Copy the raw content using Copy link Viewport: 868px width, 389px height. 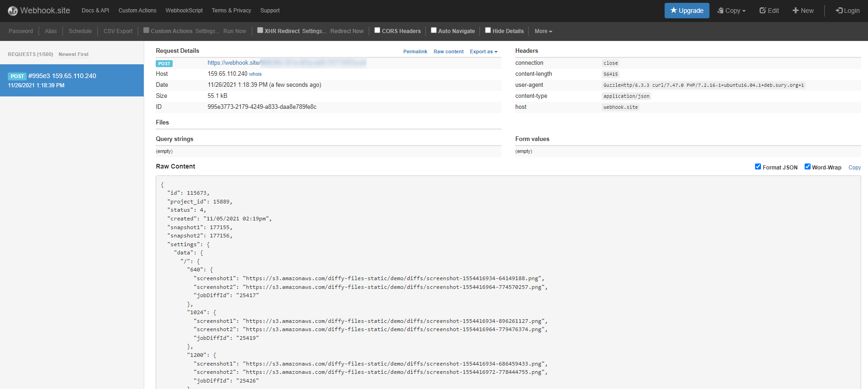tap(855, 168)
